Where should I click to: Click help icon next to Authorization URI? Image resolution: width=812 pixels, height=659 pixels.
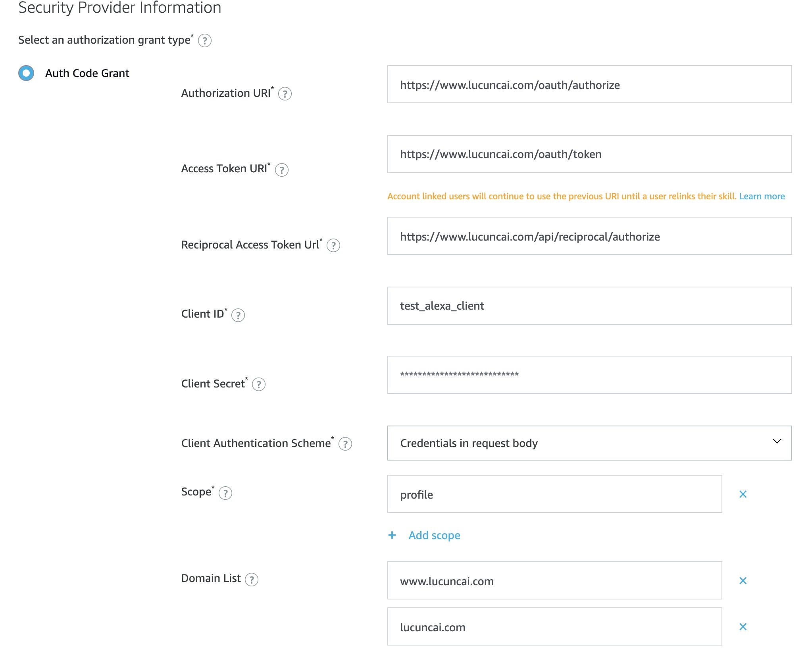point(285,94)
